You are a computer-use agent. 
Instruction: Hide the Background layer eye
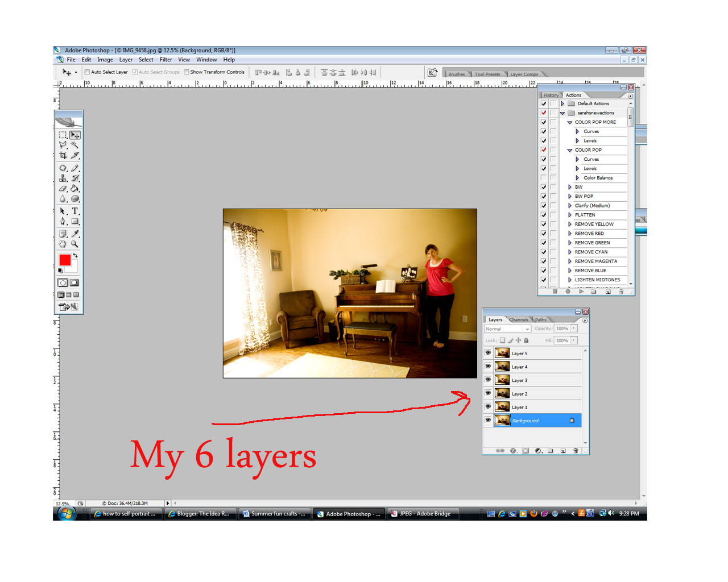pos(488,420)
